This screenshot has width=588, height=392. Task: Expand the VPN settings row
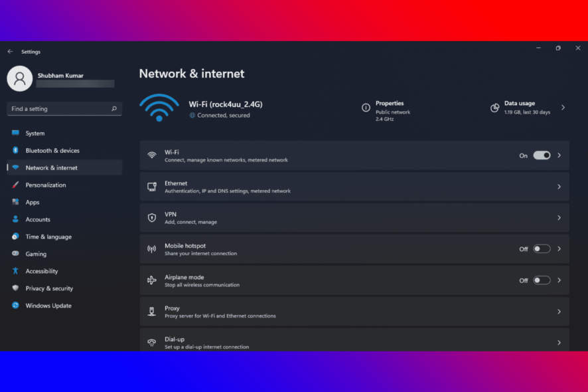[x=558, y=218]
